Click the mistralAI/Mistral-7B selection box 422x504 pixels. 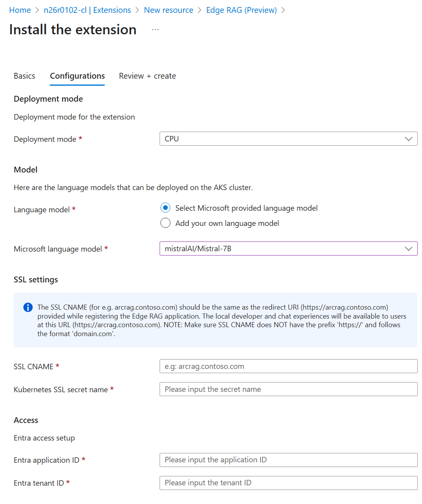[280, 249]
